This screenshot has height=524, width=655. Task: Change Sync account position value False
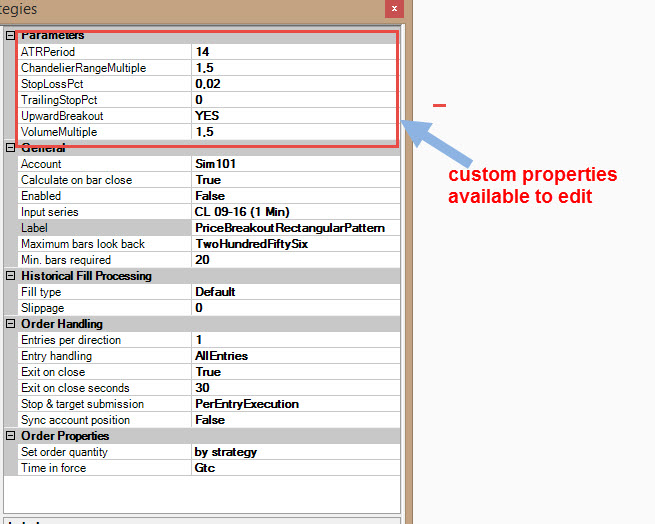point(295,420)
